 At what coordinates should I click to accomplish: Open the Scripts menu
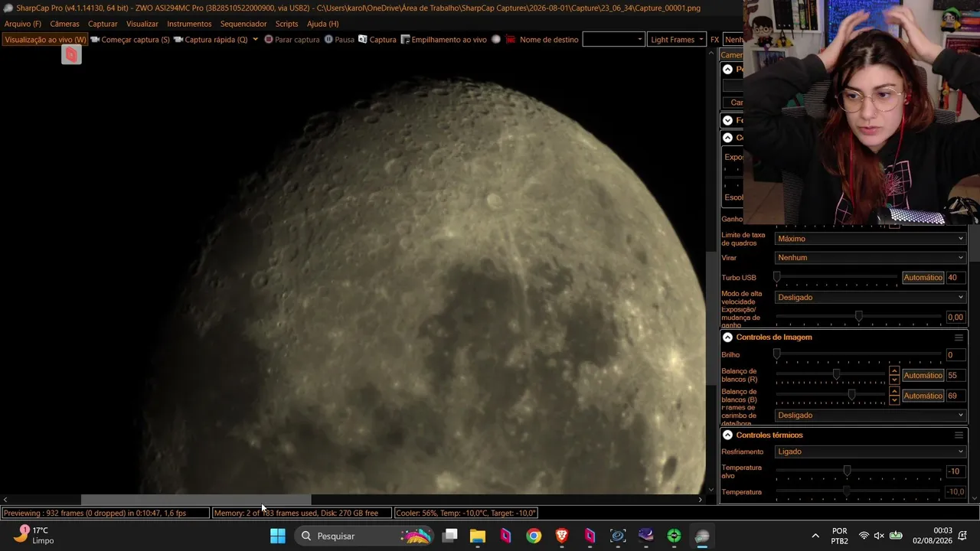coord(286,24)
